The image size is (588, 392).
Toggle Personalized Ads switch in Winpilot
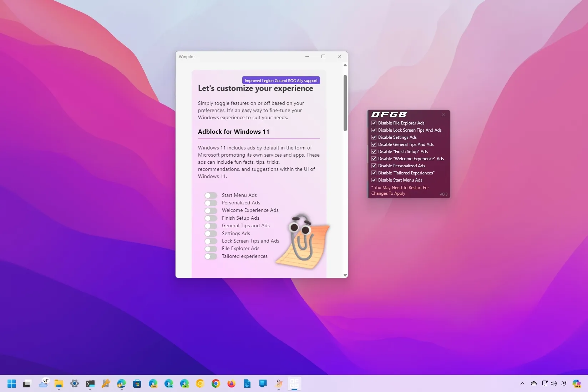coord(211,203)
